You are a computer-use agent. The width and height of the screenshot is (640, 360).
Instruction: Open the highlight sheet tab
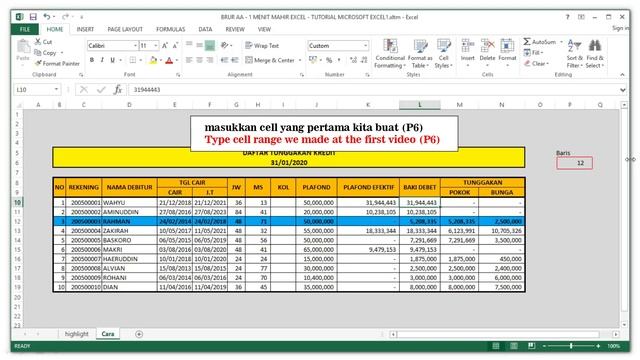[x=76, y=334]
